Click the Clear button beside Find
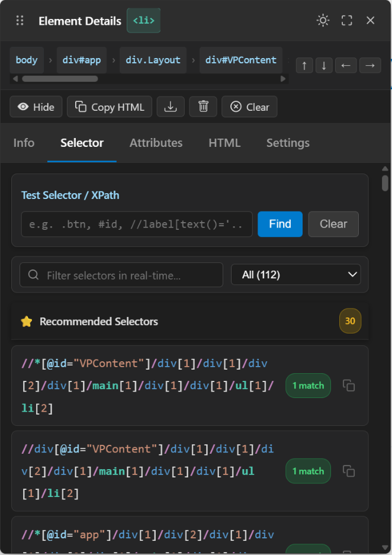 [333, 224]
